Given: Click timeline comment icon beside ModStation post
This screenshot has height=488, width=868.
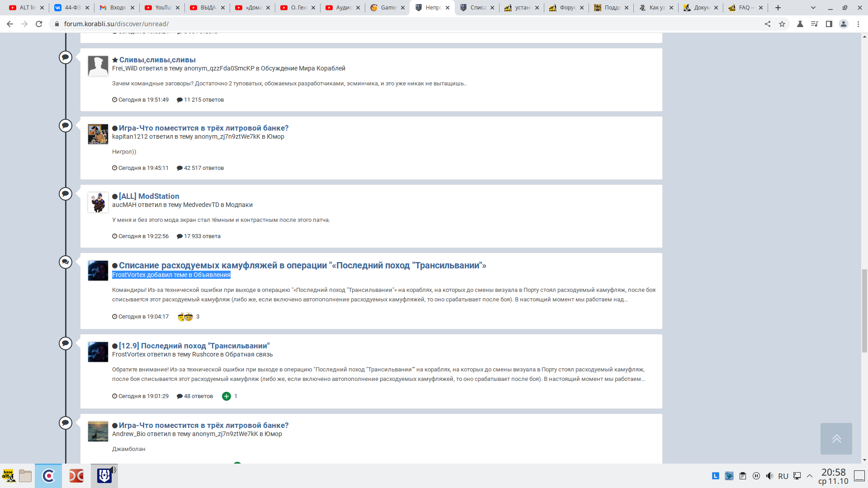Looking at the screenshot, I should (66, 194).
